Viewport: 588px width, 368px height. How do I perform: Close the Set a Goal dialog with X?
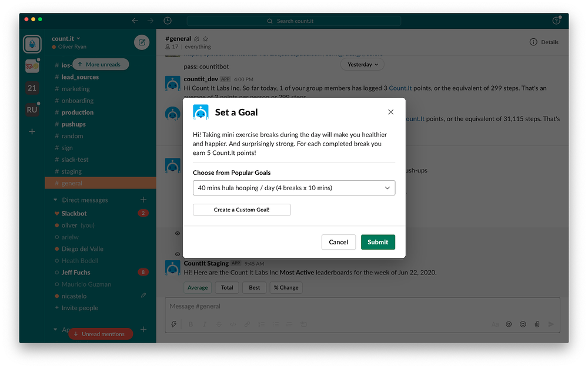(x=391, y=112)
